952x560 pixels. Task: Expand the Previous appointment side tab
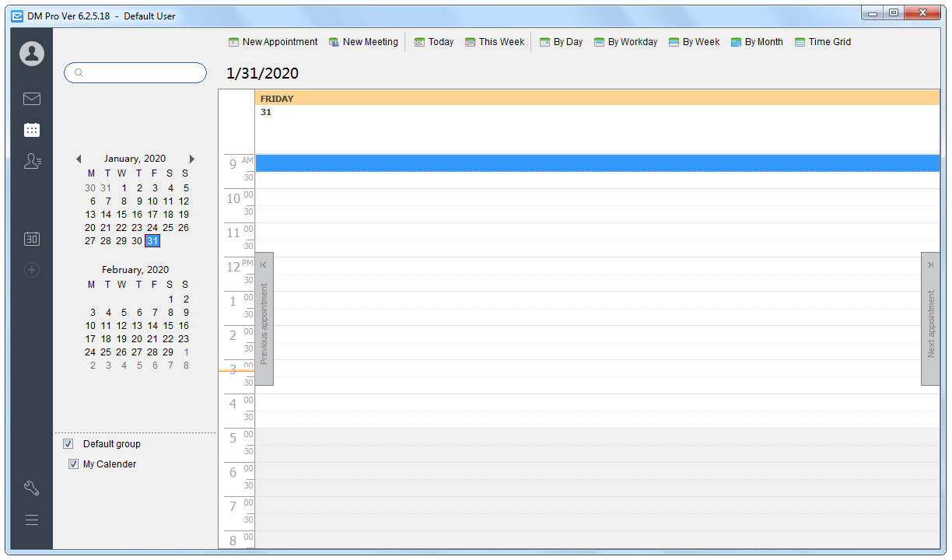click(264, 319)
